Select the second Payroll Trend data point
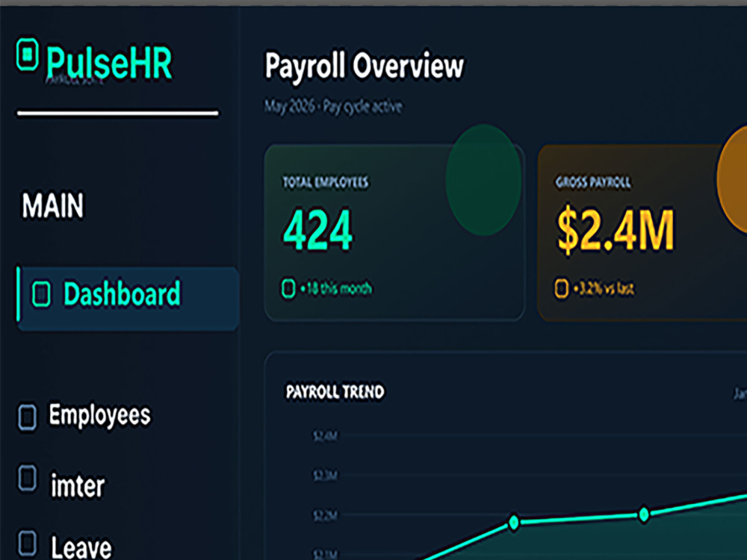This screenshot has height=560, width=747. click(x=644, y=514)
